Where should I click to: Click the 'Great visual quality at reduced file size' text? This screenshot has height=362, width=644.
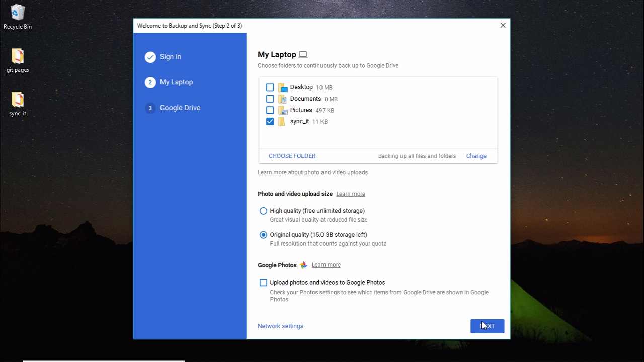(x=318, y=220)
